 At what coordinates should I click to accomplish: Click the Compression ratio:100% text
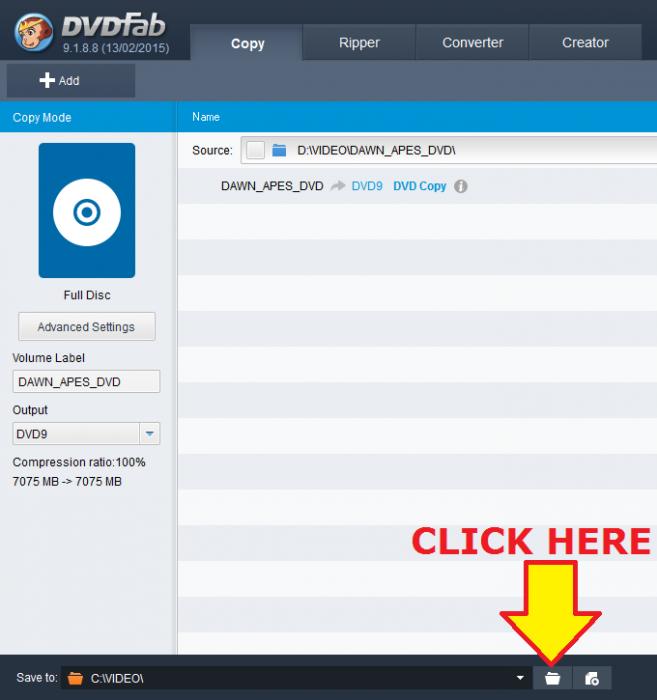point(79,462)
